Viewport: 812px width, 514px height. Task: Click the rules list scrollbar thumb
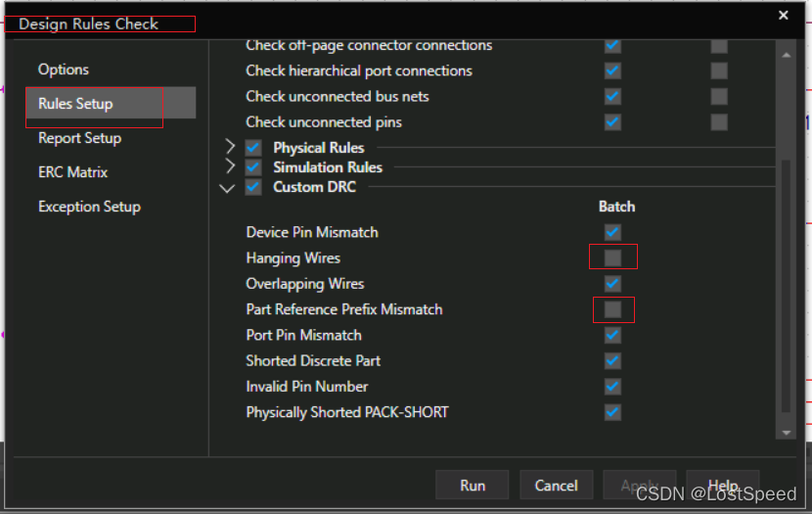point(787,286)
